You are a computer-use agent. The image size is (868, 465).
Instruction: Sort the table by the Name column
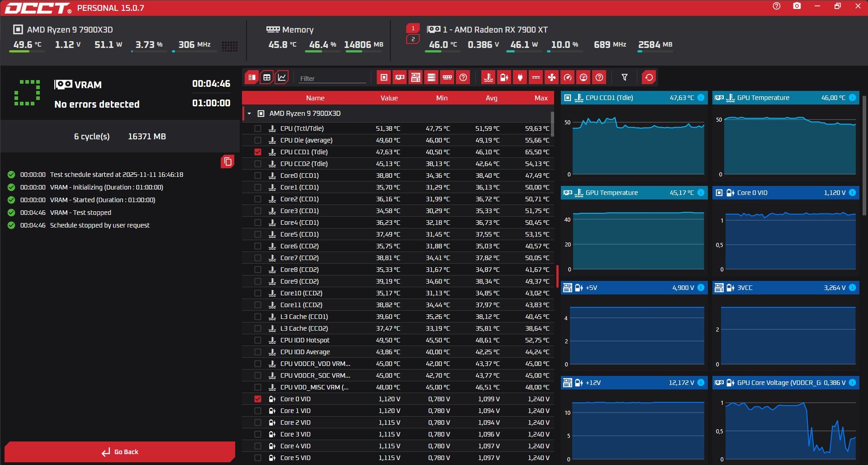point(315,98)
